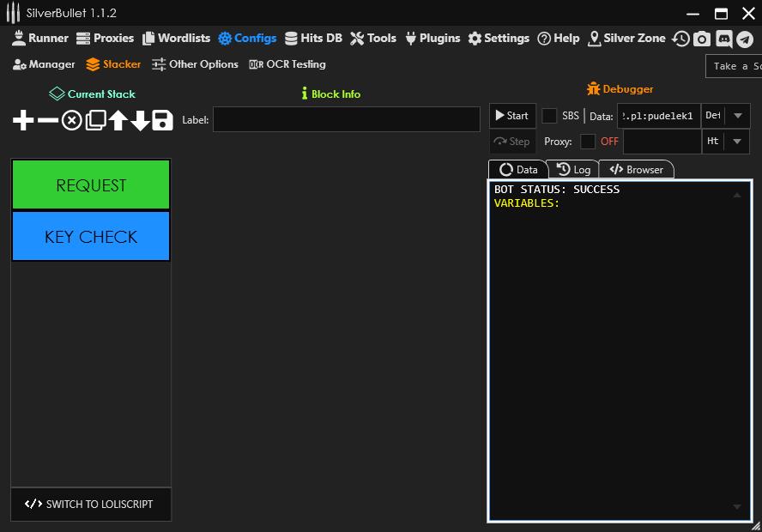This screenshot has height=532, width=762.
Task: Move block up with the up arrow
Action: tap(118, 120)
